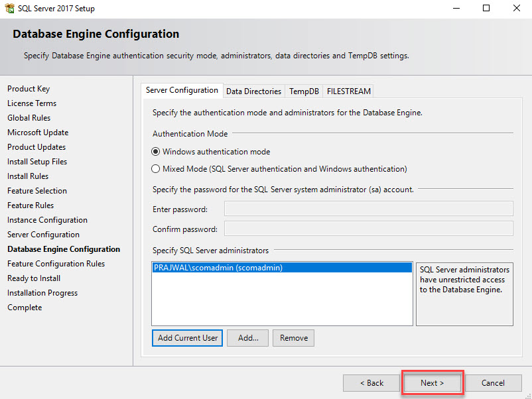Cancel the SQL Server setup
The image size is (532, 399).
tap(493, 383)
